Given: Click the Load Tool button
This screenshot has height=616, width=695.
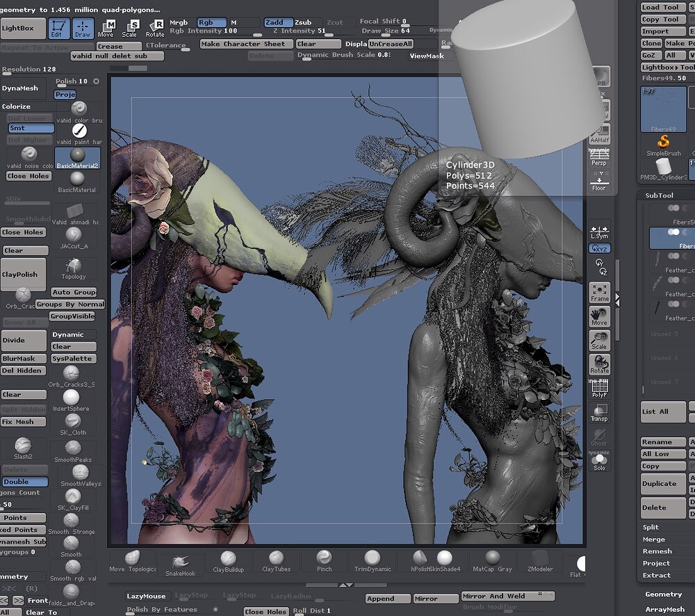Looking at the screenshot, I should (x=663, y=7).
